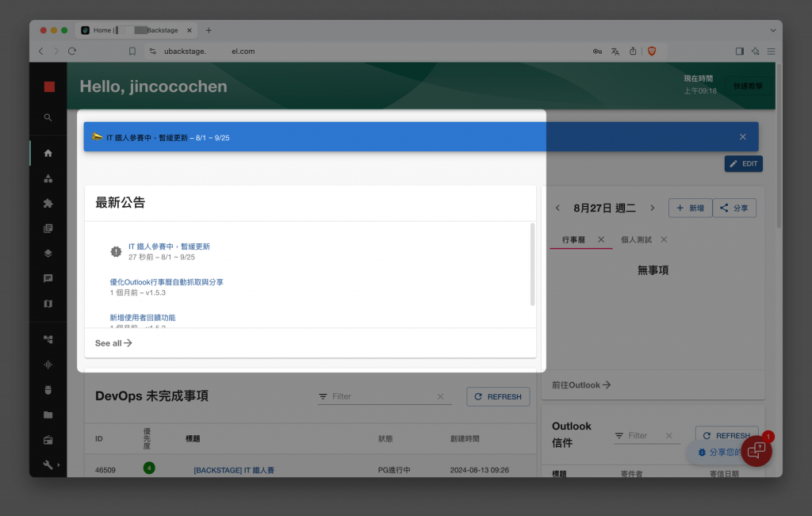Viewport: 812px width, 516px height.
Task: Open the bug icon in sidebar
Action: pyautogui.click(x=48, y=390)
